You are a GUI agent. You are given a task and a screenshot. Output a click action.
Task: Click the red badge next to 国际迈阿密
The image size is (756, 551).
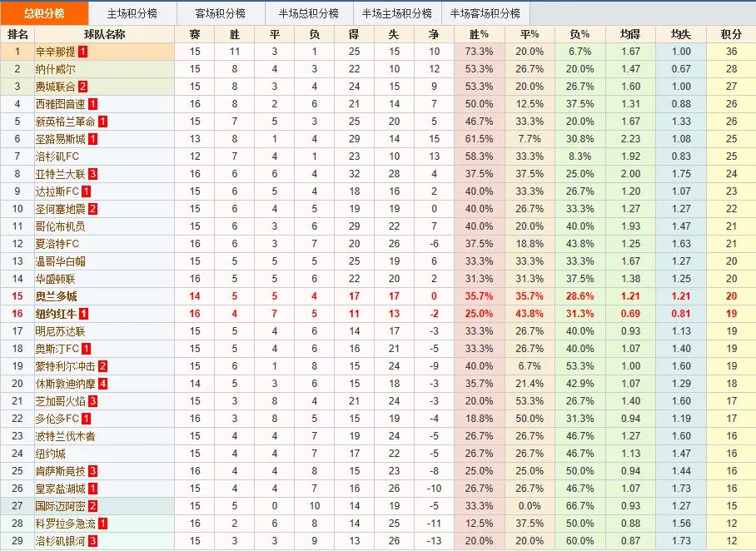click(x=93, y=506)
